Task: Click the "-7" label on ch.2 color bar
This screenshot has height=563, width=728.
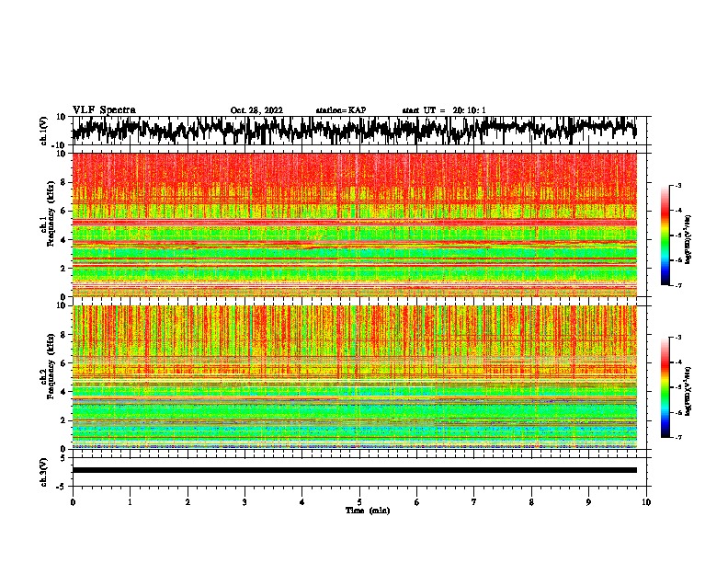Action: [677, 437]
